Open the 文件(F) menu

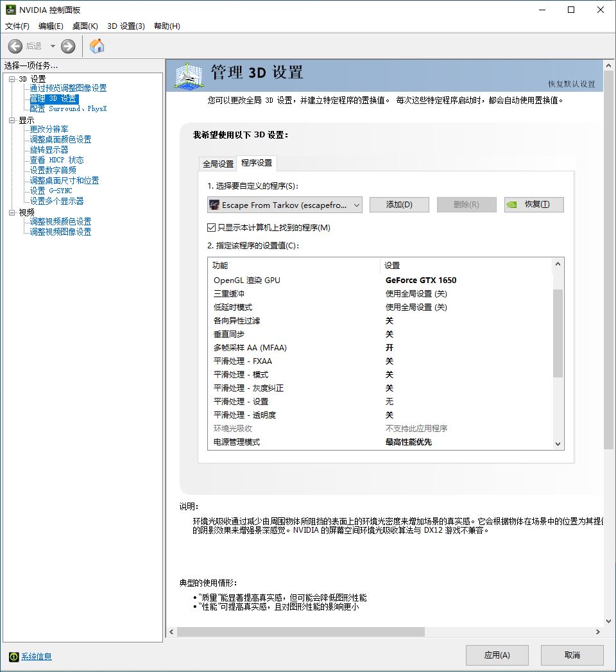pyautogui.click(x=17, y=26)
